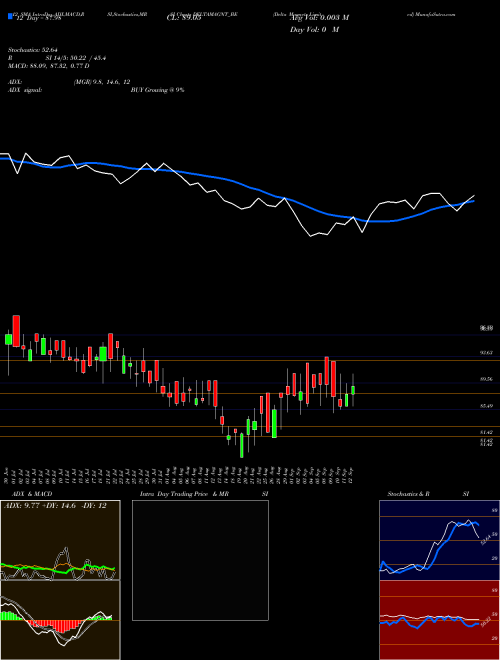Click the 'BUY Growing @ 9%' signal text
This screenshot has height=660, width=500.
tap(157, 90)
